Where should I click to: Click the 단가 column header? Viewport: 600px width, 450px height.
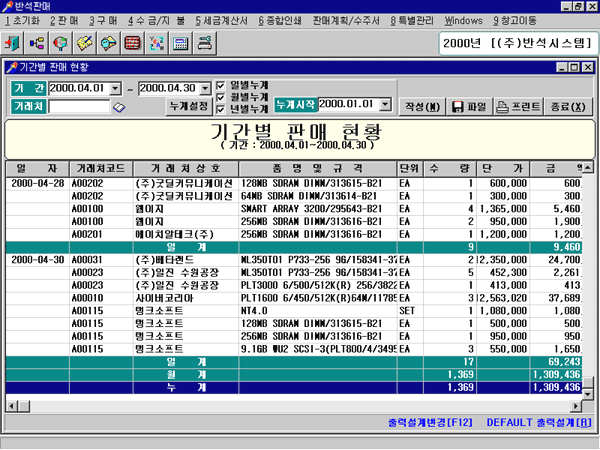[x=503, y=168]
